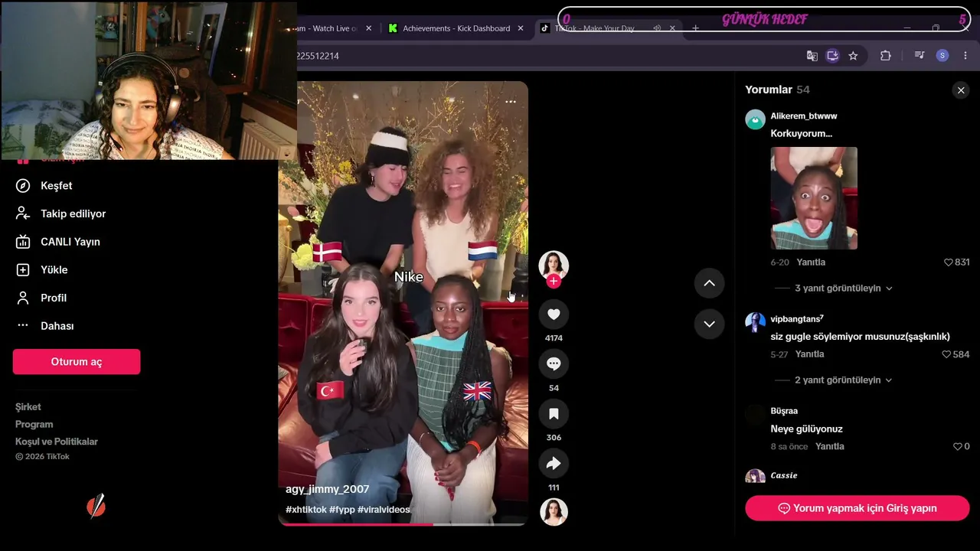Open comments via the speech bubble icon
Image resolution: width=980 pixels, height=551 pixels.
point(554,364)
